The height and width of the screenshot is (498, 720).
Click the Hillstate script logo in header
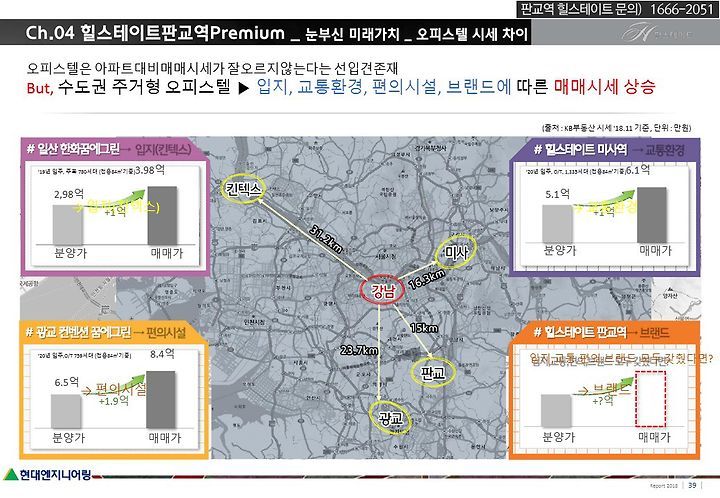(656, 34)
